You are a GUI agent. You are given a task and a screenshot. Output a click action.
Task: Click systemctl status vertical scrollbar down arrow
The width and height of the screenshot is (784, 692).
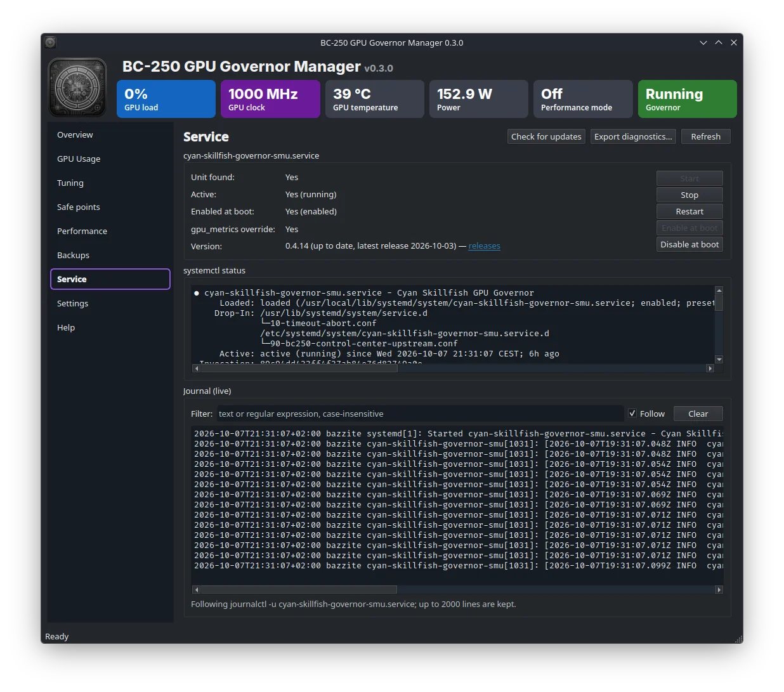pos(719,360)
